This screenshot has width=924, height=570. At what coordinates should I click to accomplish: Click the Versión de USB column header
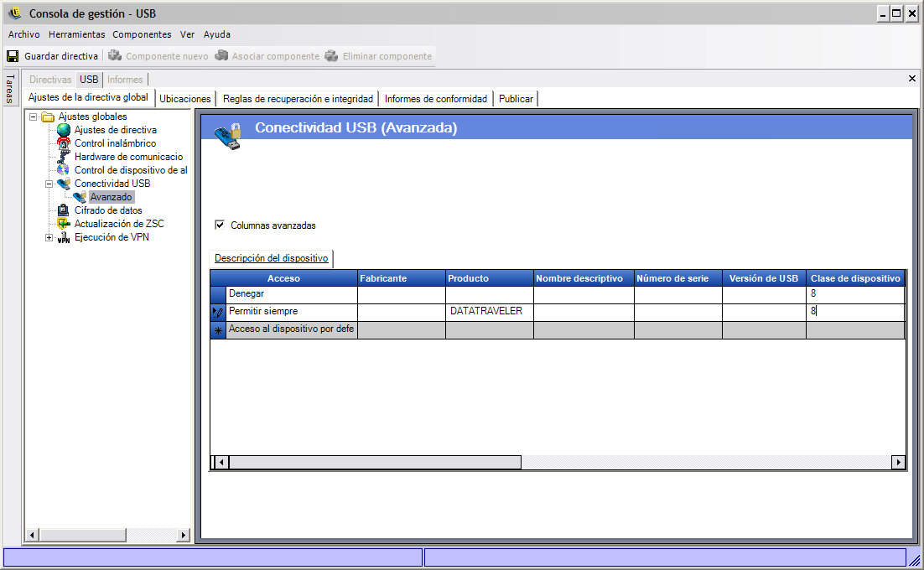click(765, 278)
